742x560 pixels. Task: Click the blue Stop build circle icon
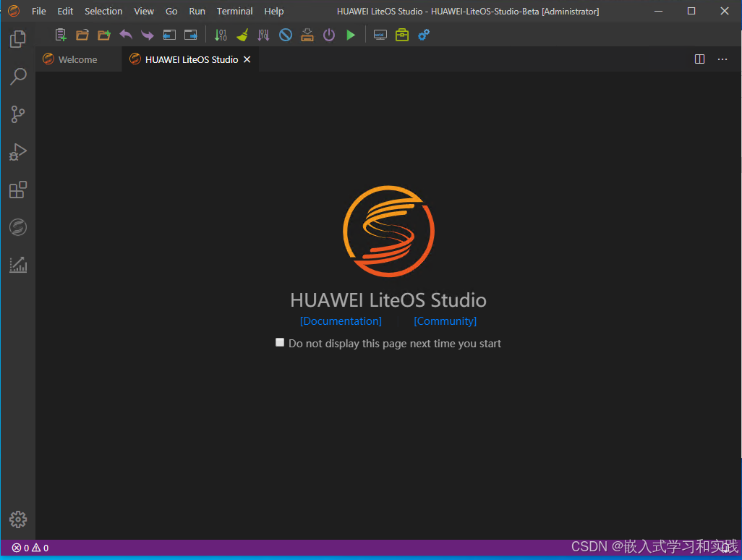(286, 35)
